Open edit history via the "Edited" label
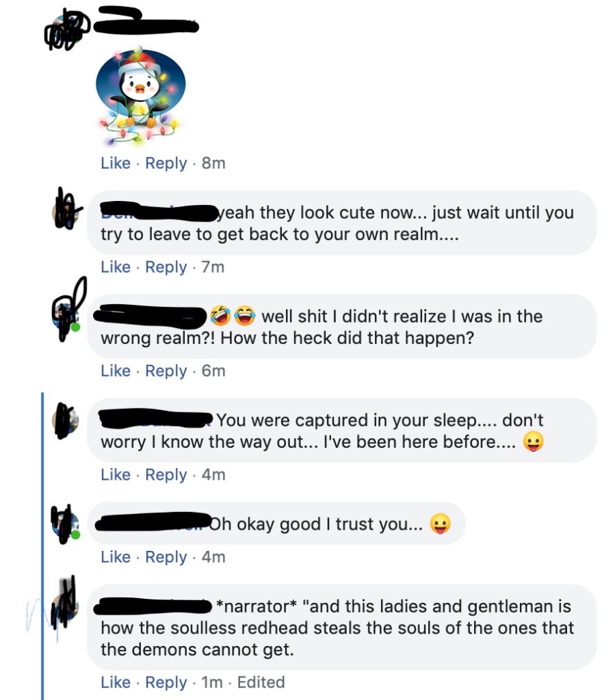The width and height of the screenshot is (615, 700). point(261,682)
